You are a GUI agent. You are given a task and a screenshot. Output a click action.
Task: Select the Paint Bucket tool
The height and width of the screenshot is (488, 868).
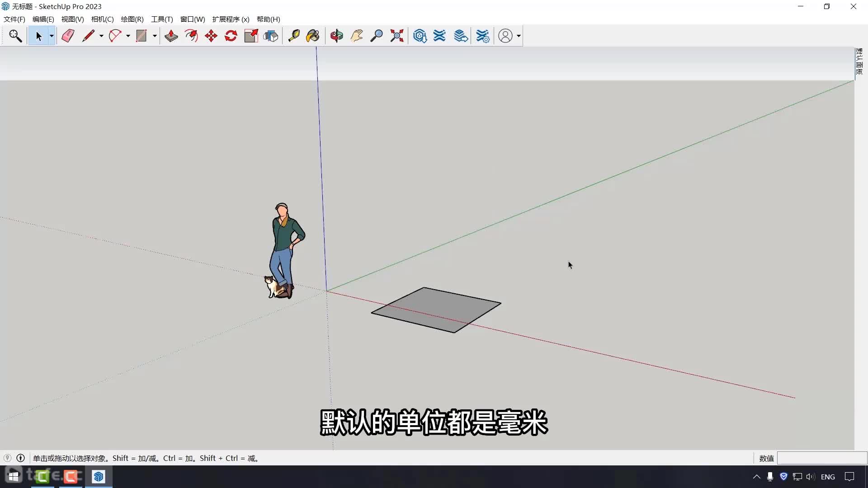tap(313, 36)
